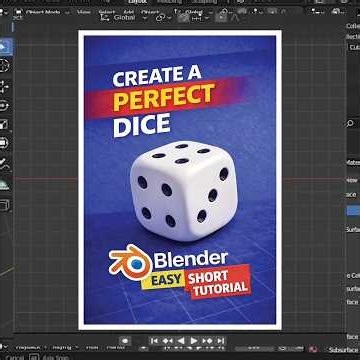Image resolution: width=360 pixels, height=360 pixels.
Task: Open the timeline View menu
Action: (92, 348)
